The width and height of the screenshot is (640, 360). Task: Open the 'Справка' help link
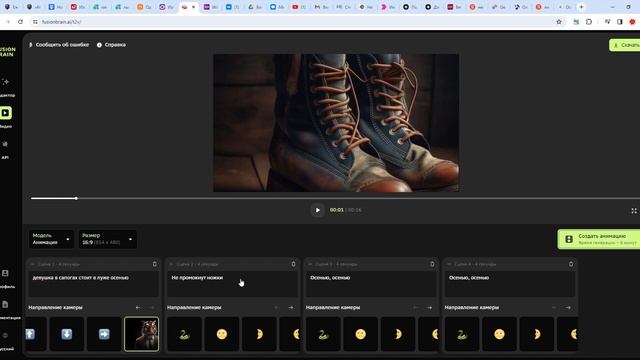111,45
